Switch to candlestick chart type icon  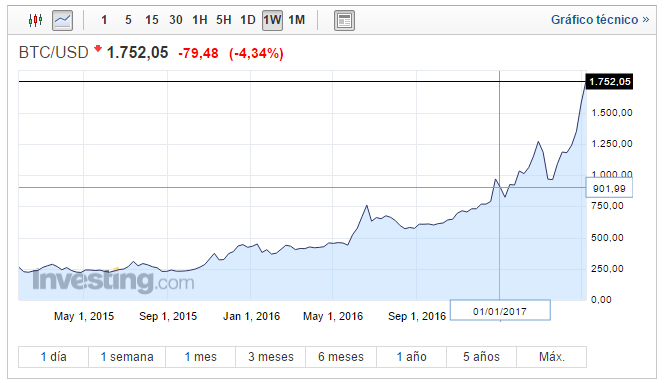click(x=36, y=20)
